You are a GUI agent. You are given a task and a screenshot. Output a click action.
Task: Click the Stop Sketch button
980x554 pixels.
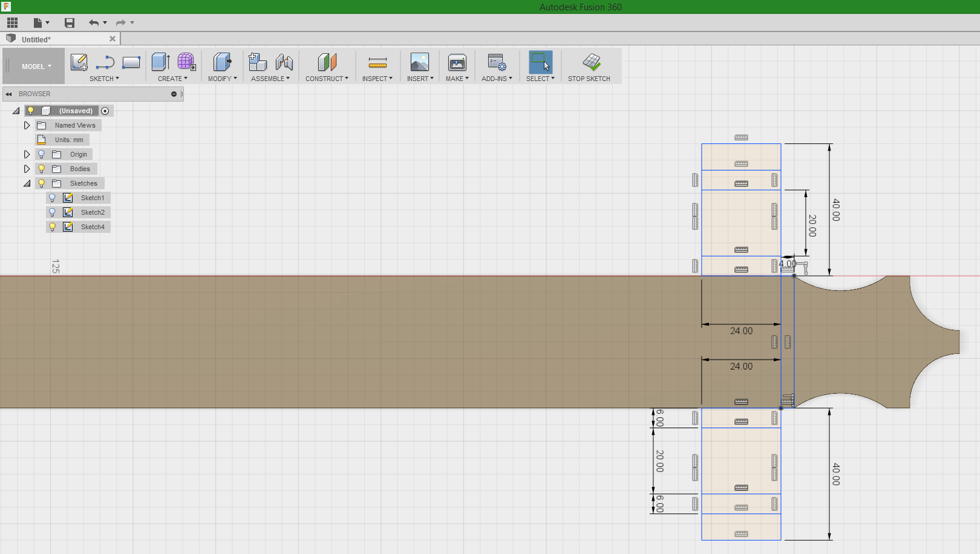[589, 67]
